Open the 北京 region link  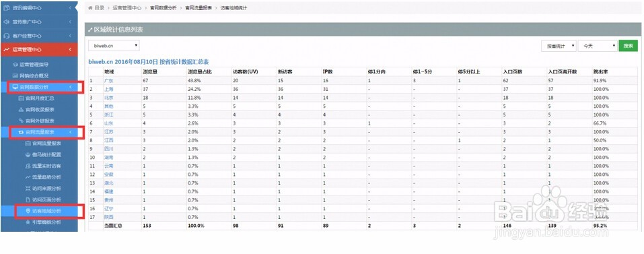(108, 98)
